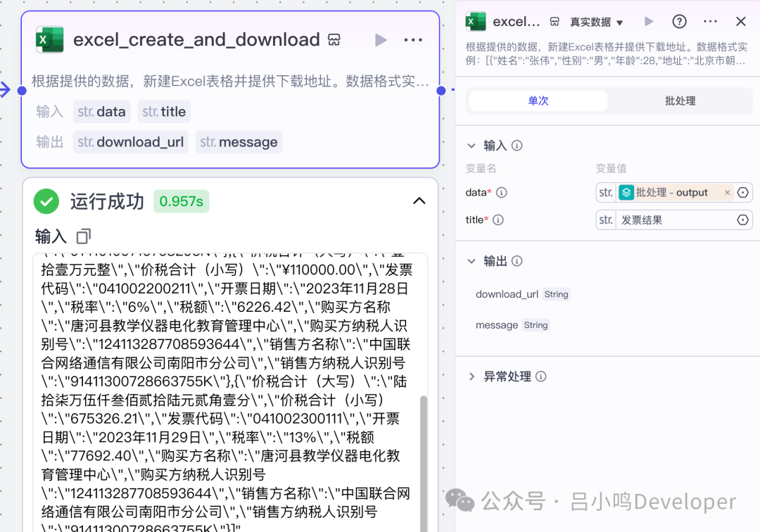
Task: Run node from the side panel play button
Action: coord(649,21)
